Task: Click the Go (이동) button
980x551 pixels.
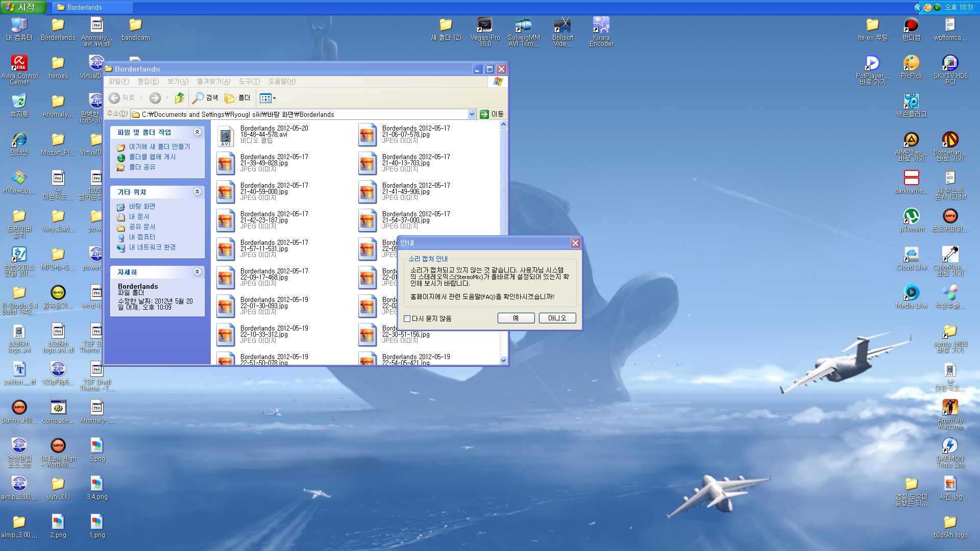Action: (492, 114)
